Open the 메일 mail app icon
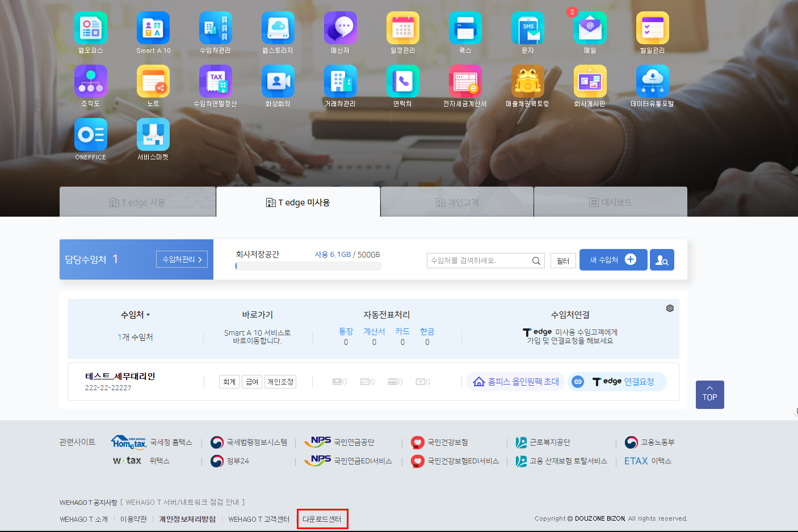The image size is (798, 532). click(x=590, y=28)
